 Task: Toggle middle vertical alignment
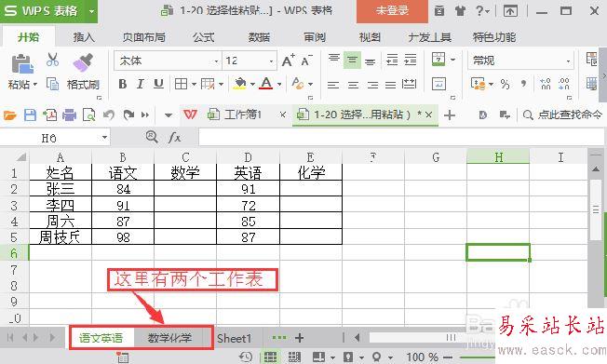point(352,60)
